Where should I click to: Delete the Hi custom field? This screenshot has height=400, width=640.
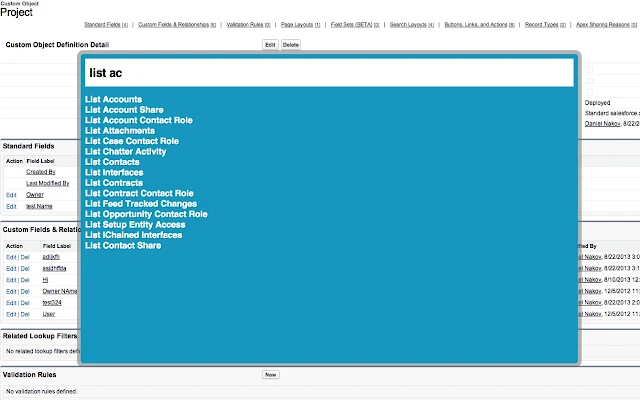25,280
